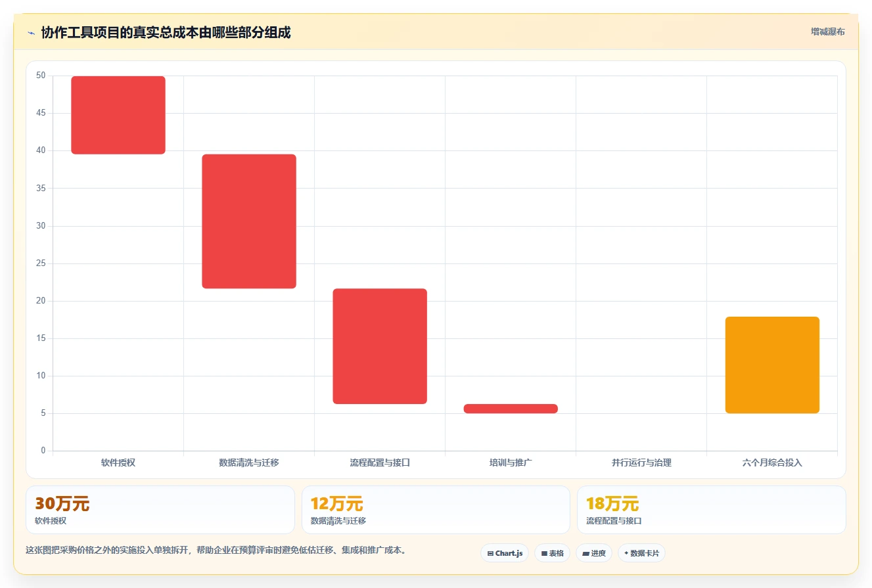Click the y-axis value 50
This screenshot has width=872, height=588.
tap(41, 76)
